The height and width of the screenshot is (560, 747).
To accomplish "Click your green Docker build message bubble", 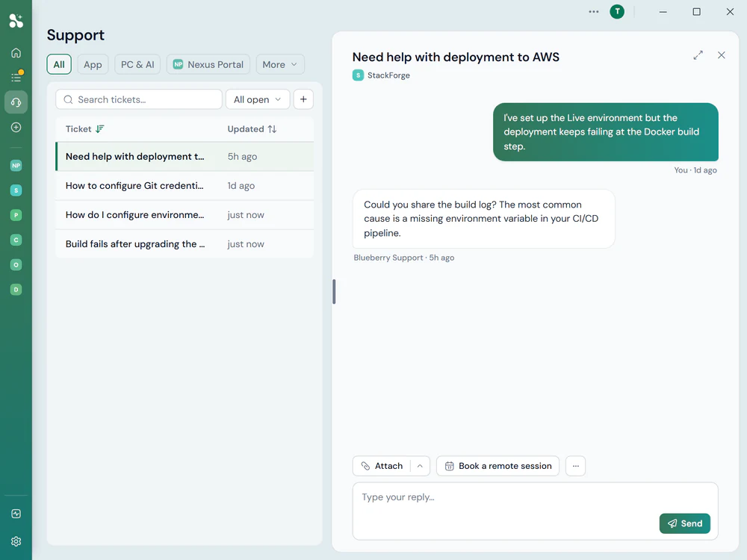I will 606,132.
